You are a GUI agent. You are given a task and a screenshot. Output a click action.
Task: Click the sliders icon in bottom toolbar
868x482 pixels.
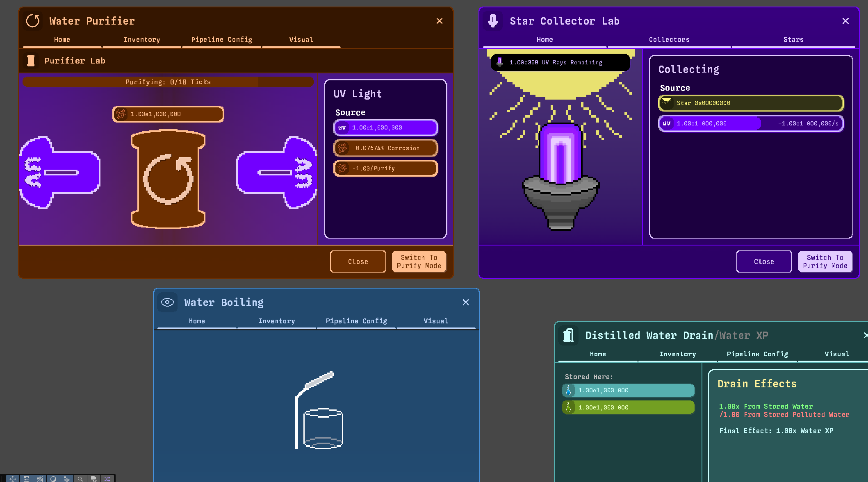26,479
